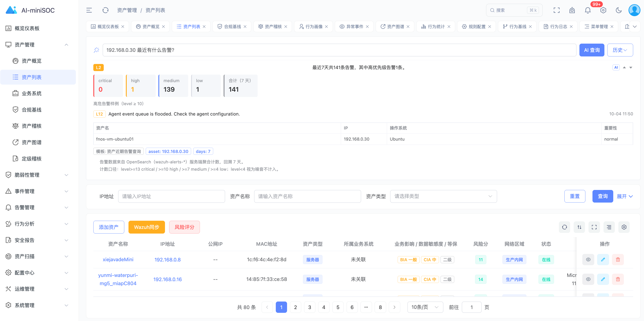Enter fullscreen mode from the header
The height and width of the screenshot is (321, 644).
pyautogui.click(x=556, y=10)
